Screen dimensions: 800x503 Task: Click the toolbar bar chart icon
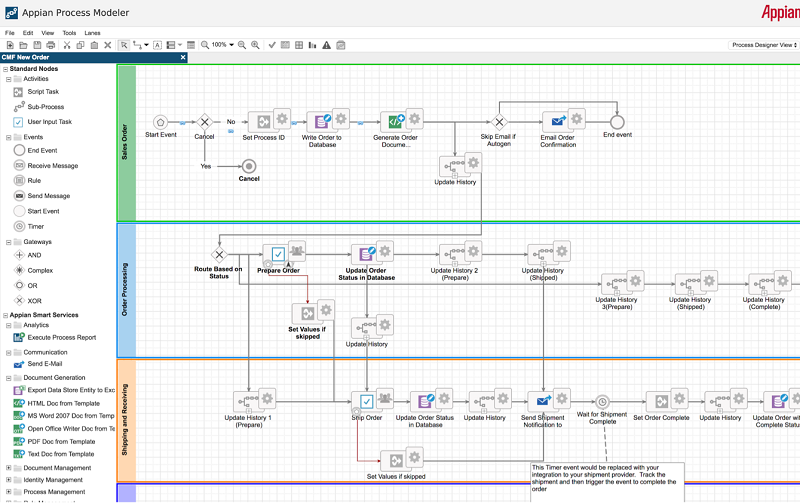312,45
